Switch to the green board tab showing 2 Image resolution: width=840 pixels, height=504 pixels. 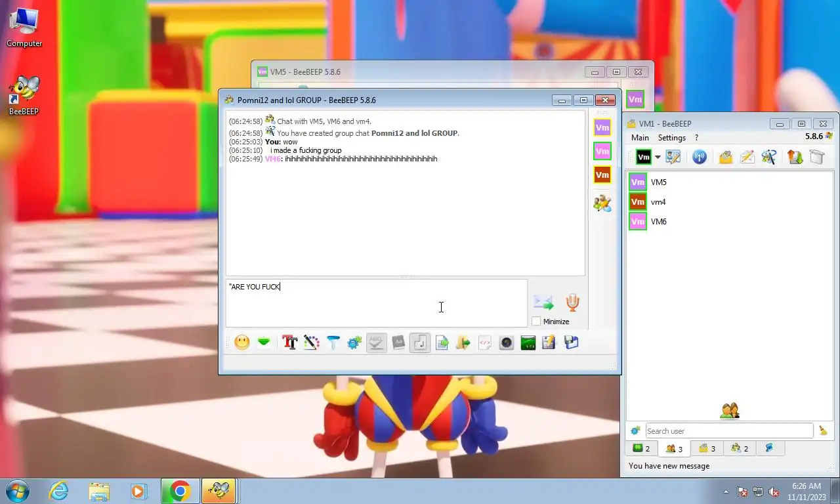tap(641, 449)
